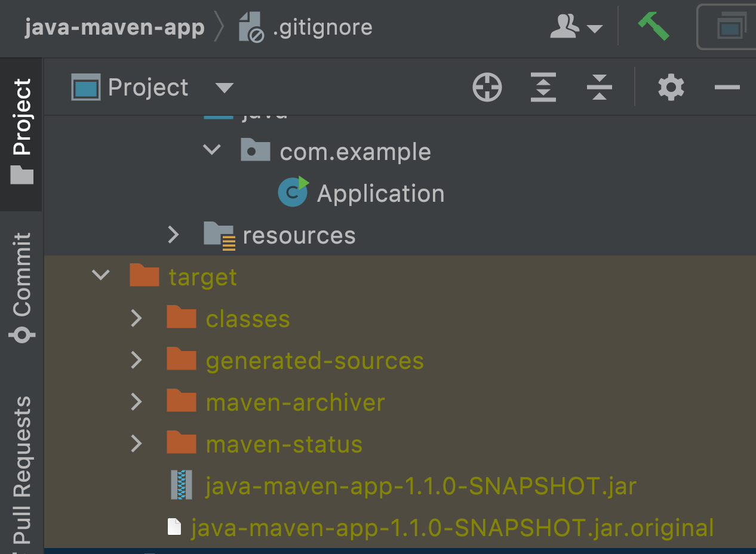The image size is (756, 554).
Task: Open the Project panel settings gear
Action: click(670, 87)
